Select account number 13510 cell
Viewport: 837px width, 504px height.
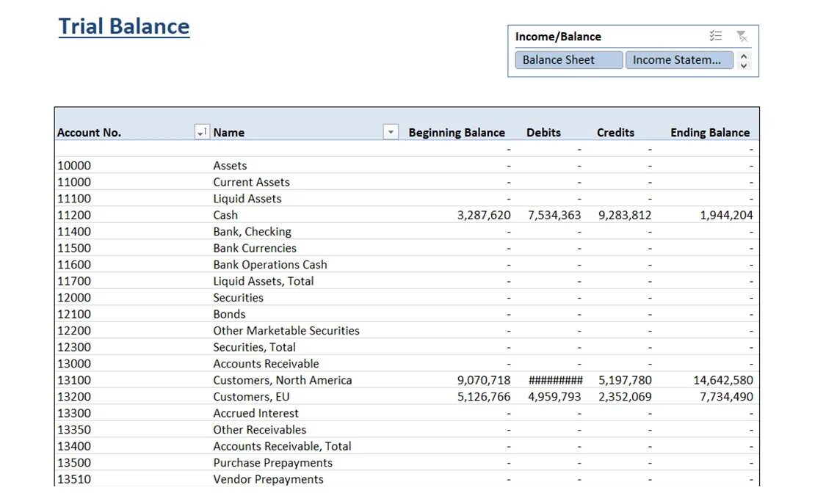pos(74,480)
